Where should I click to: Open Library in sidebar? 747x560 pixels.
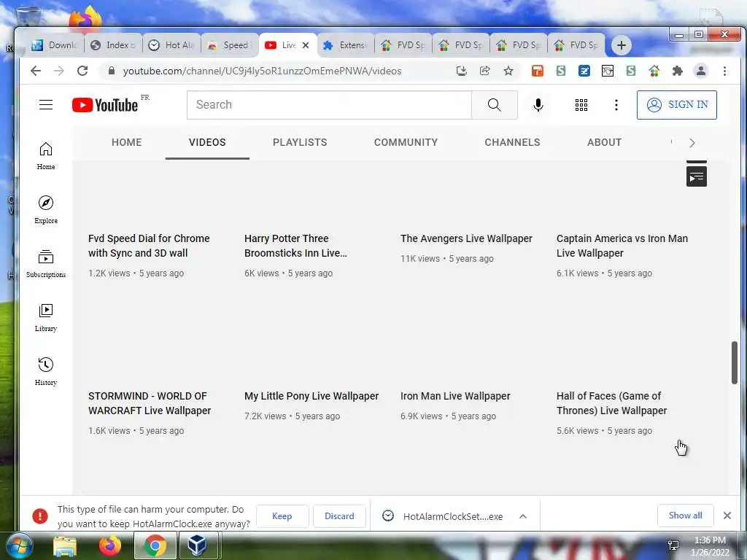coord(46,318)
